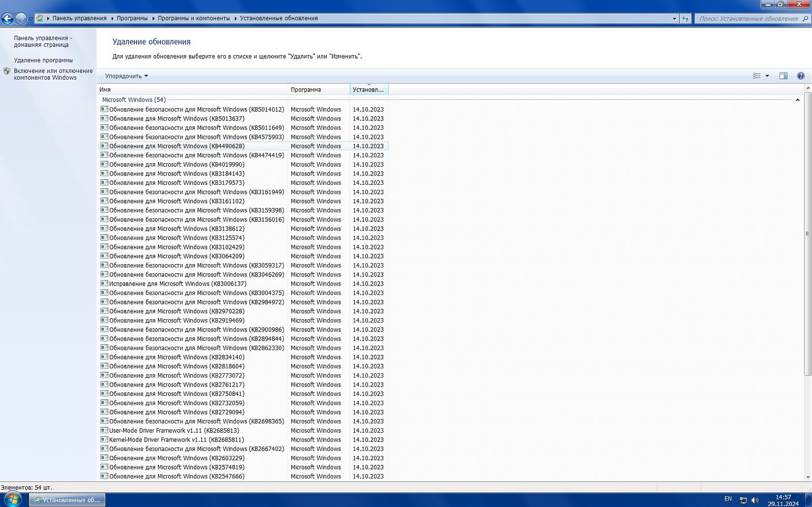Click the update icon beside KB5011649
Screen dimensions: 812x507
104,127
